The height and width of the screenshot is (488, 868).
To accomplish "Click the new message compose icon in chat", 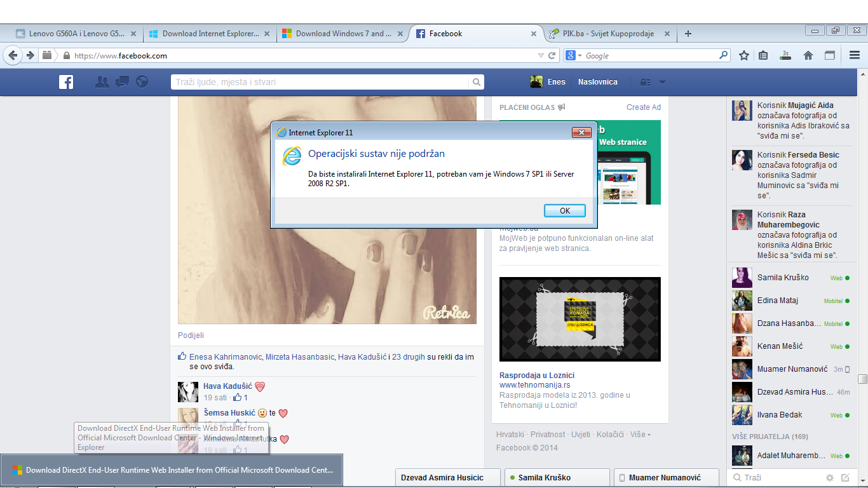I will (x=845, y=477).
